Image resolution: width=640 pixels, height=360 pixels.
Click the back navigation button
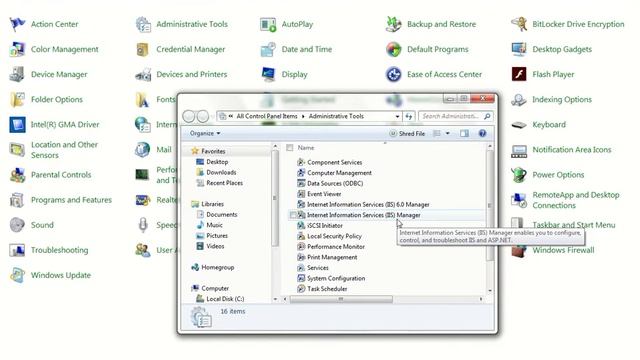click(x=189, y=117)
